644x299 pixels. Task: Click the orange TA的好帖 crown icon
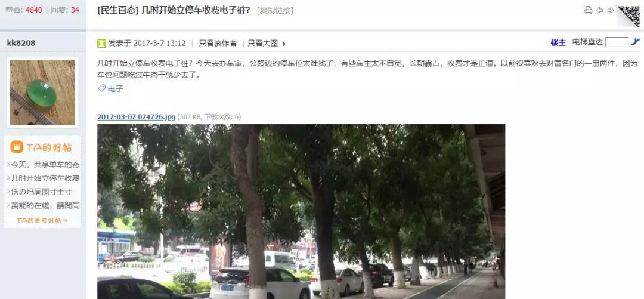(17, 147)
